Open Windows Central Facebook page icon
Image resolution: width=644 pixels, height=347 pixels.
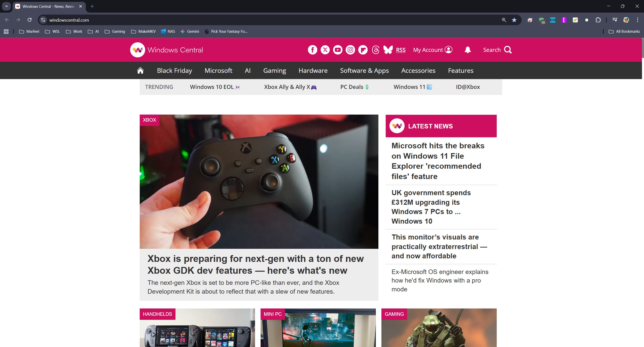coord(312,50)
